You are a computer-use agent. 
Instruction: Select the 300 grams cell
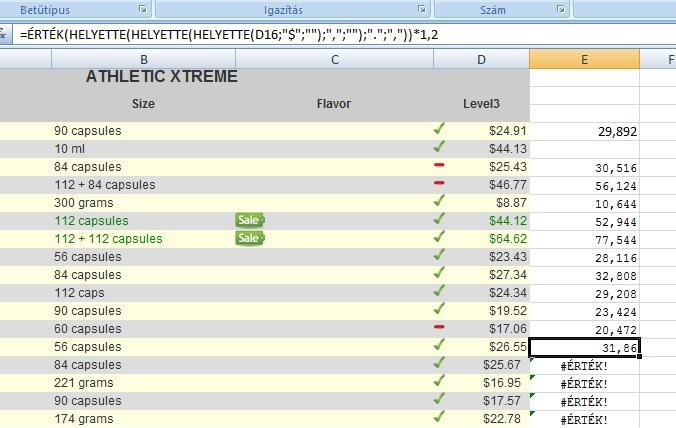144,203
